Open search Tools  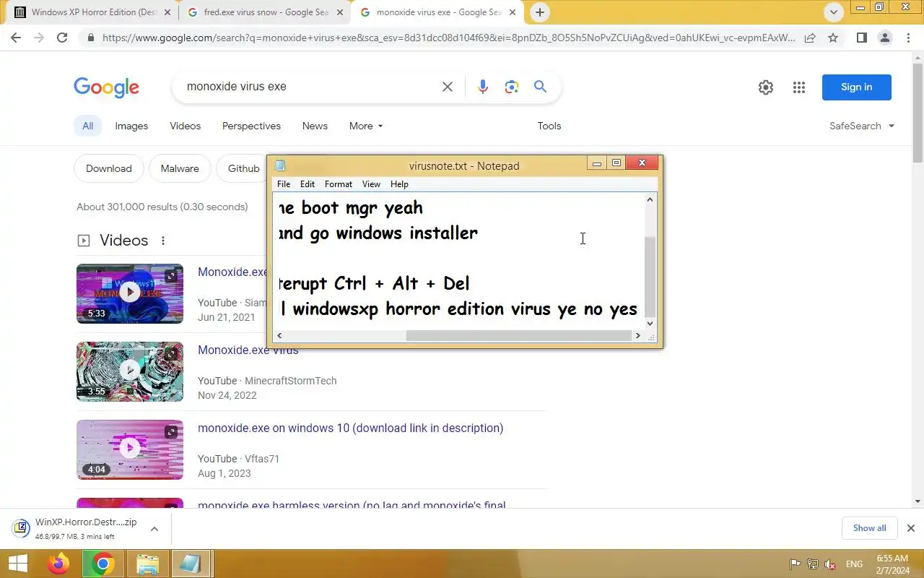pos(549,126)
